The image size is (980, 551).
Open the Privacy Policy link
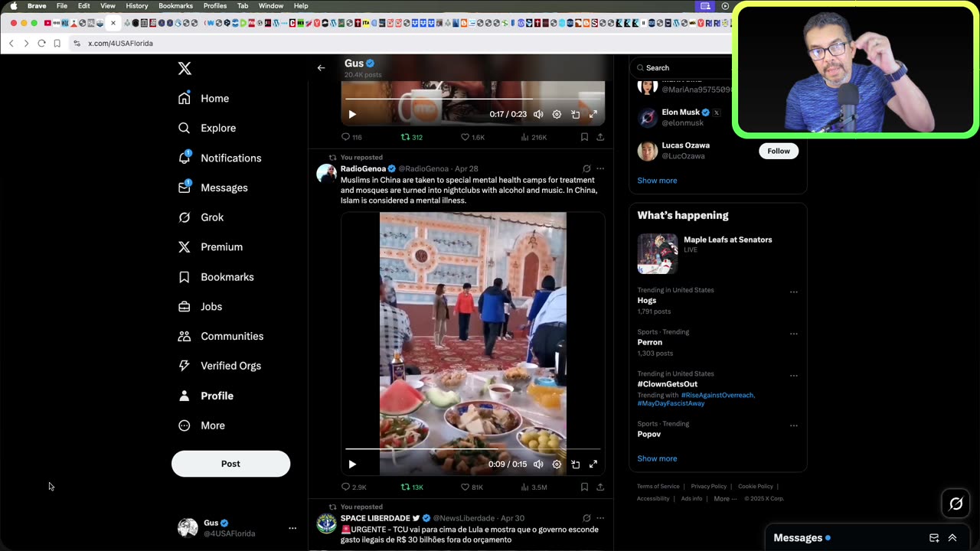[x=709, y=487]
